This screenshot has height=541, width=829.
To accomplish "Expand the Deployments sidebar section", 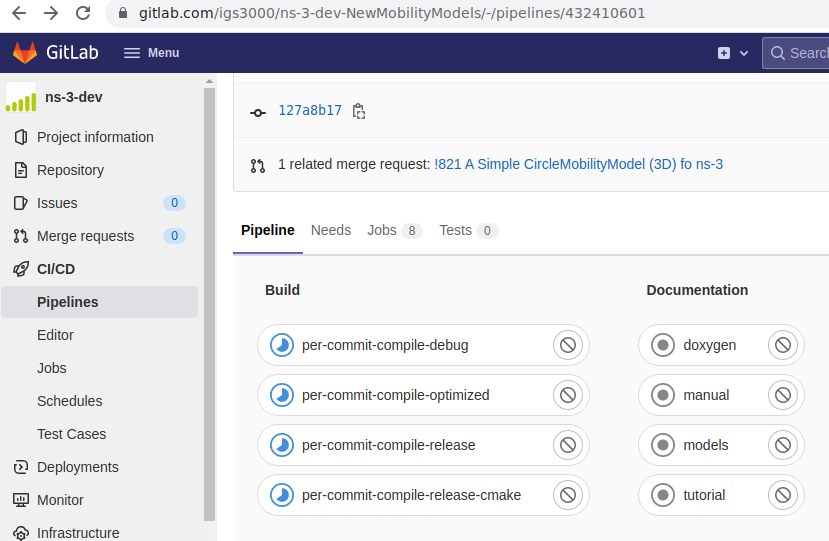I will coord(66,467).
